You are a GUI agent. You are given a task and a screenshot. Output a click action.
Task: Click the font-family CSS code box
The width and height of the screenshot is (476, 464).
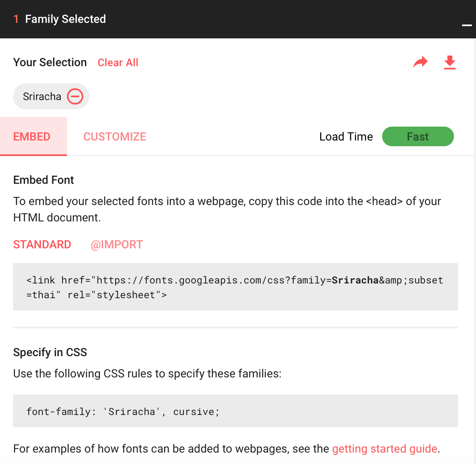[x=235, y=411]
